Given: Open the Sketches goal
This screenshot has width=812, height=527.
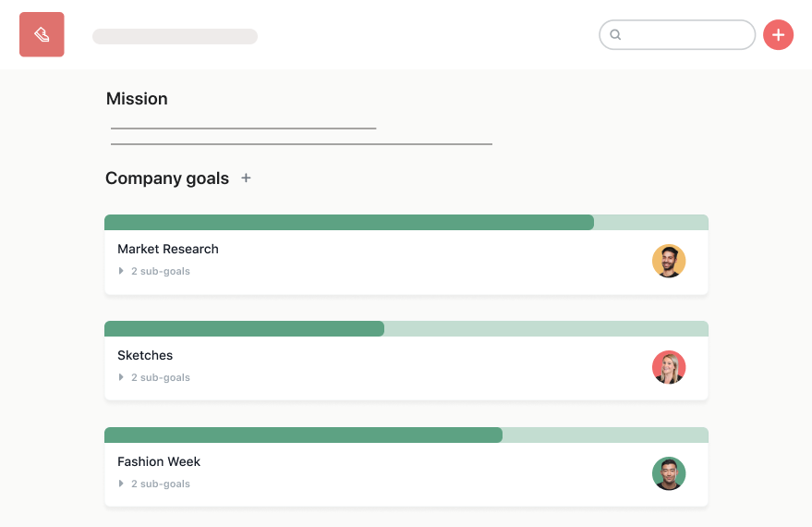Looking at the screenshot, I should pyautogui.click(x=145, y=355).
